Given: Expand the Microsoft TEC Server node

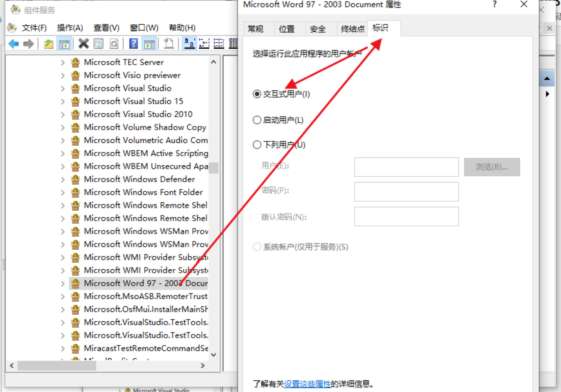Looking at the screenshot, I should click(x=63, y=62).
